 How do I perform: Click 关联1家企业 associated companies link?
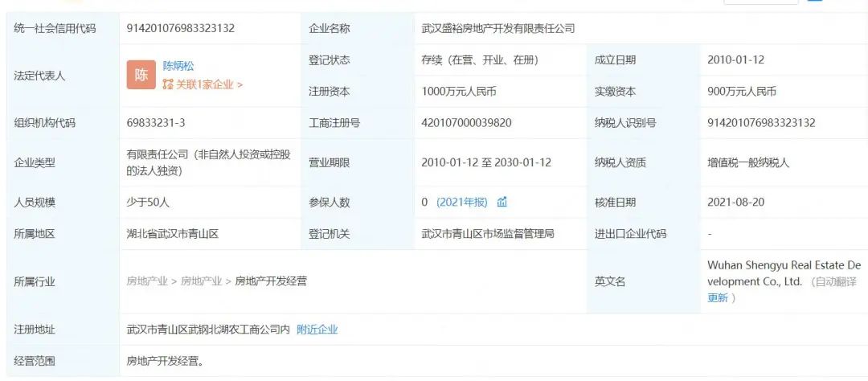pyautogui.click(x=209, y=84)
